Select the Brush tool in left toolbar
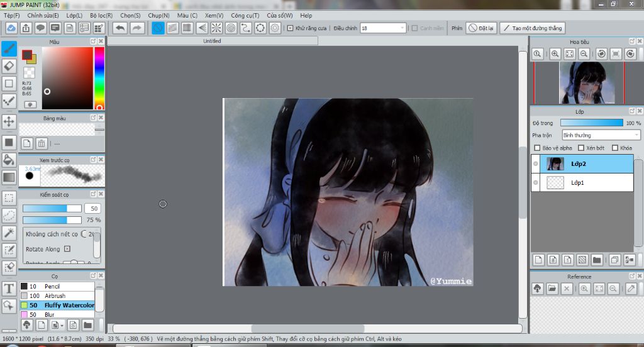Screen dimensions: 644x347 [9, 49]
